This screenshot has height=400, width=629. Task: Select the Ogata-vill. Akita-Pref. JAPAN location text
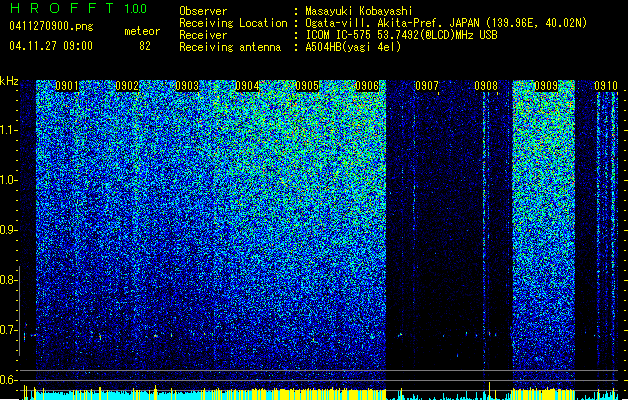tap(446, 23)
